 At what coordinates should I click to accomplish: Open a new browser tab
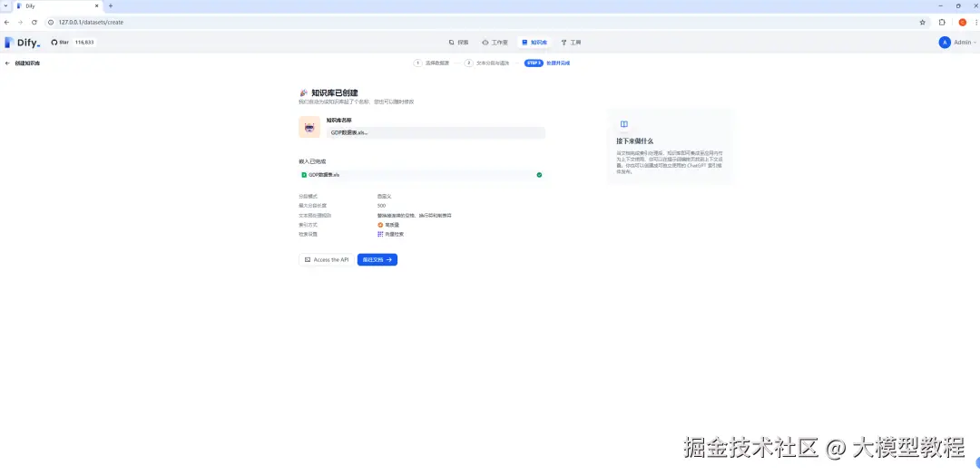(111, 5)
